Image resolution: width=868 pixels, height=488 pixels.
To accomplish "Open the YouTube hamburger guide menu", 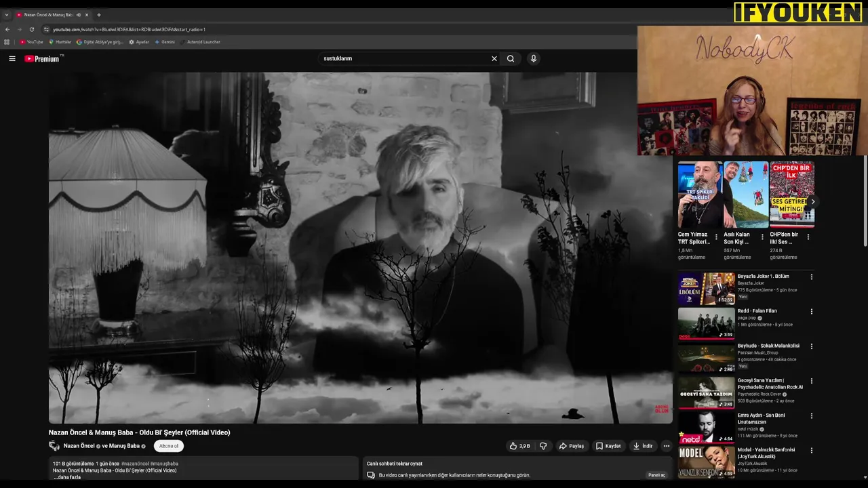I will pyautogui.click(x=12, y=59).
